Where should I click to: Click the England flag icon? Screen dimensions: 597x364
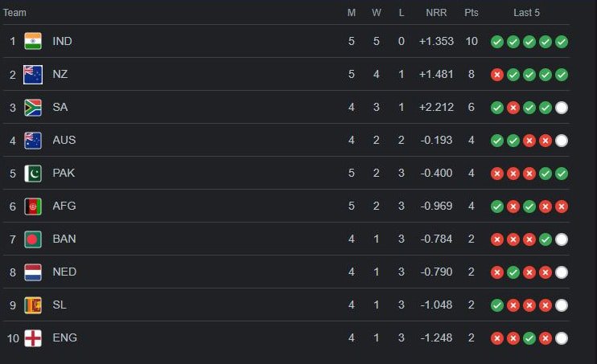pyautogui.click(x=33, y=337)
